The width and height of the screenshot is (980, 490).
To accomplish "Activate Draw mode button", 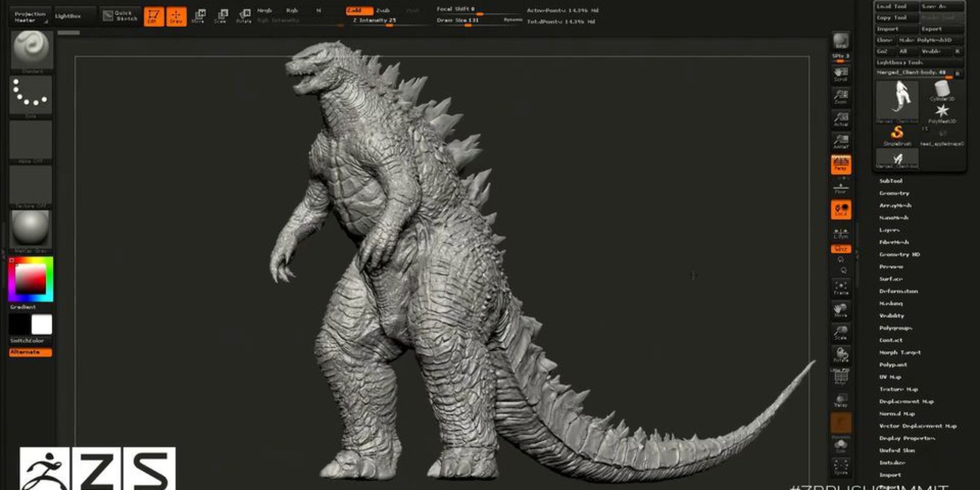I will point(176,17).
